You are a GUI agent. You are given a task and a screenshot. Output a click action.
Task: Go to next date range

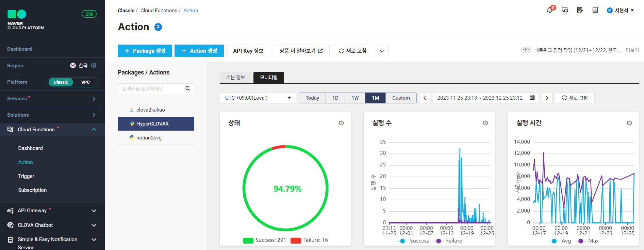tap(547, 98)
